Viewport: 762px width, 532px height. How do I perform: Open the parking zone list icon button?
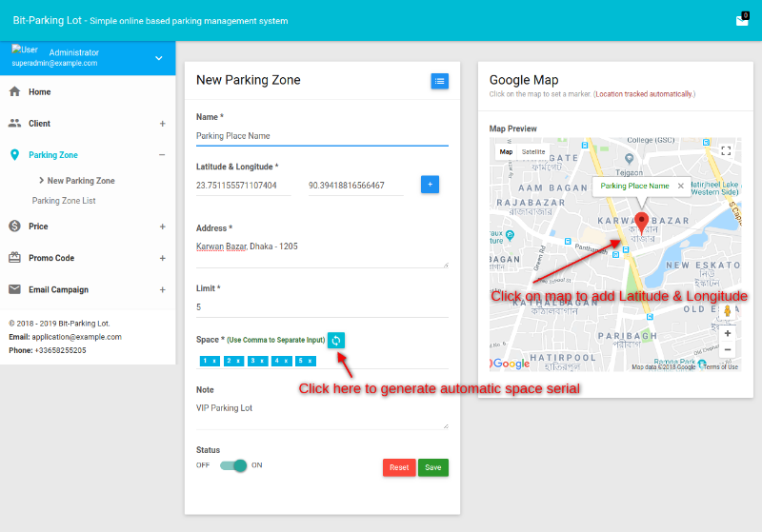[x=439, y=81]
